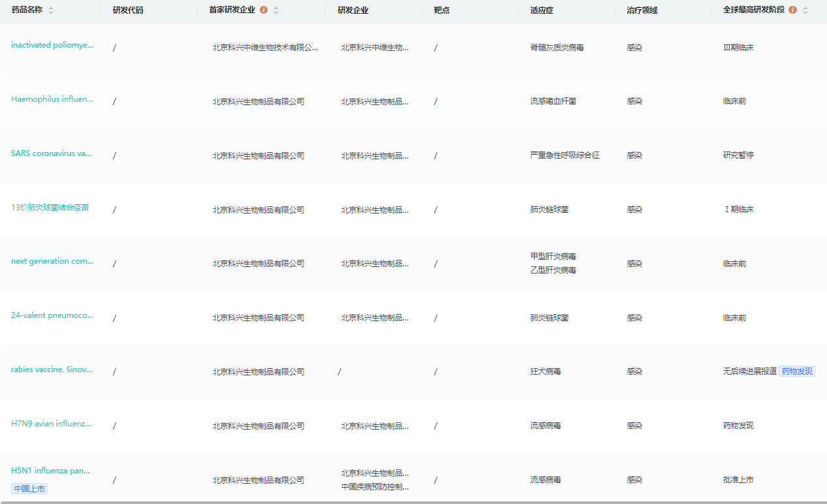
Task: Select the 严重急性呼吸综合征 indication cell
Action: click(x=565, y=155)
